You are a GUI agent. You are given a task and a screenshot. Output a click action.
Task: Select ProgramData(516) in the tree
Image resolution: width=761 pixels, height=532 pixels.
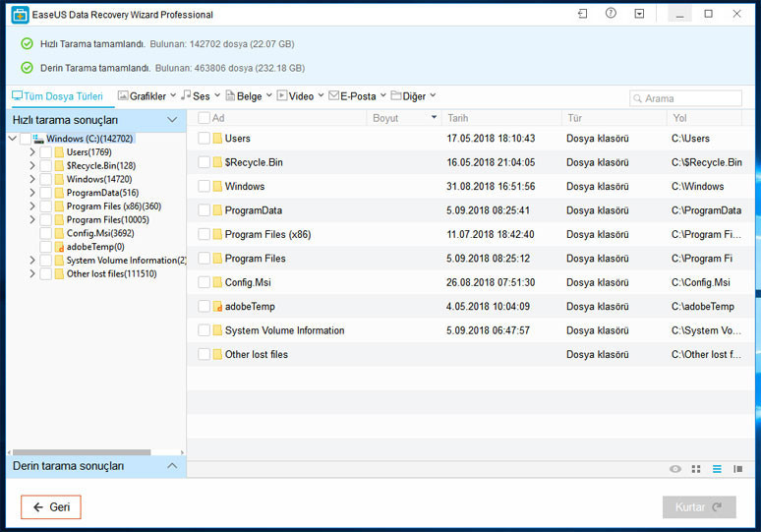point(102,193)
